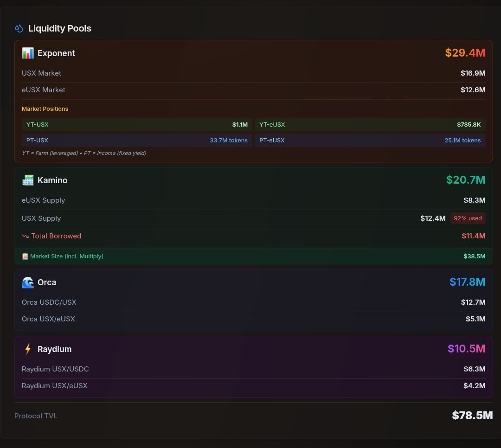The width and height of the screenshot is (501, 448).
Task: Open the YT-USX position tile
Action: tap(137, 125)
